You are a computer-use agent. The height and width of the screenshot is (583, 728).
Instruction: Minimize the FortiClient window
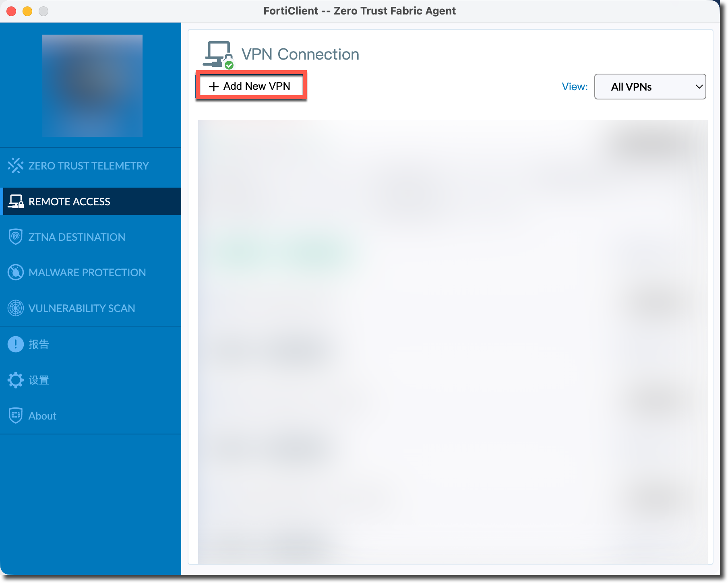pyautogui.click(x=27, y=11)
